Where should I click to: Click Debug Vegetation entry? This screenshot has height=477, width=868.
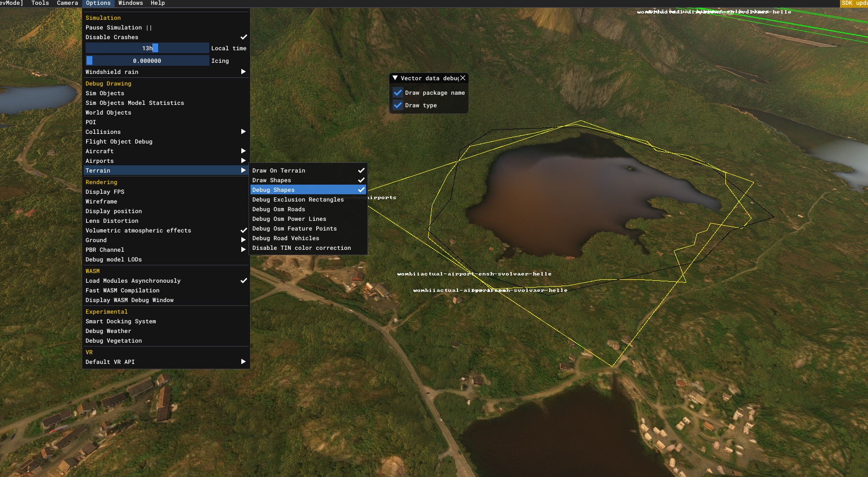pyautogui.click(x=166, y=341)
